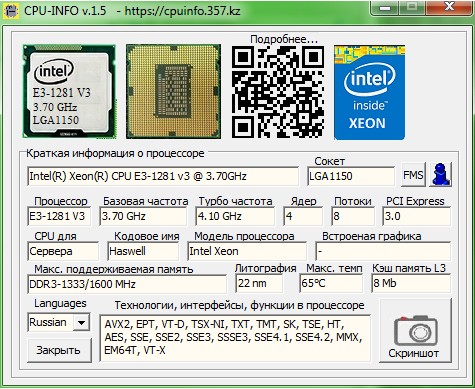Open the QR code for more details

[278, 92]
